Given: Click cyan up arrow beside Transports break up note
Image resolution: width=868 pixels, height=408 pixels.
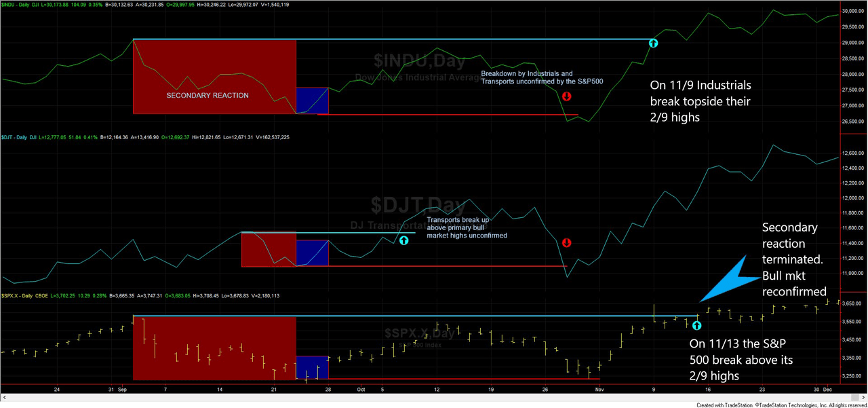Looking at the screenshot, I should (404, 240).
